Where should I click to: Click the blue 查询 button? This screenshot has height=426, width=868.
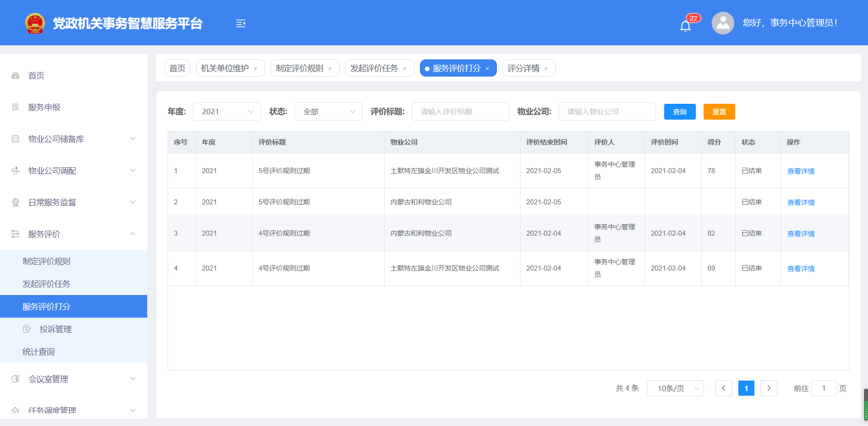pos(680,111)
